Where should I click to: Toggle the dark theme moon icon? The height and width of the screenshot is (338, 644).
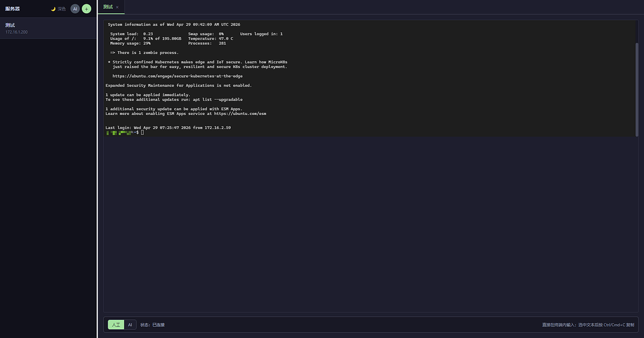pyautogui.click(x=53, y=9)
